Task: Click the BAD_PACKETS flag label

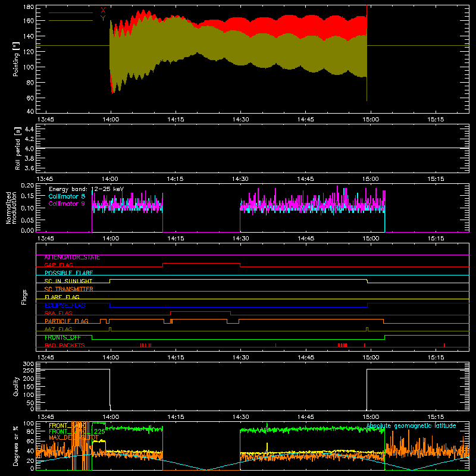Action: pyautogui.click(x=65, y=345)
